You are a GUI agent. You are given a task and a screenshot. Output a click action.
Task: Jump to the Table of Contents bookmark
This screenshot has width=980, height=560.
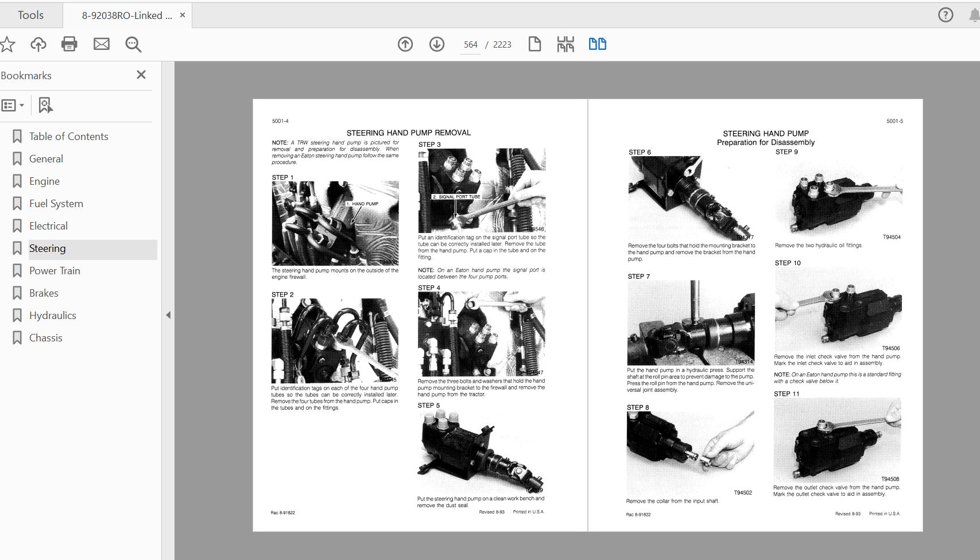[x=68, y=137]
